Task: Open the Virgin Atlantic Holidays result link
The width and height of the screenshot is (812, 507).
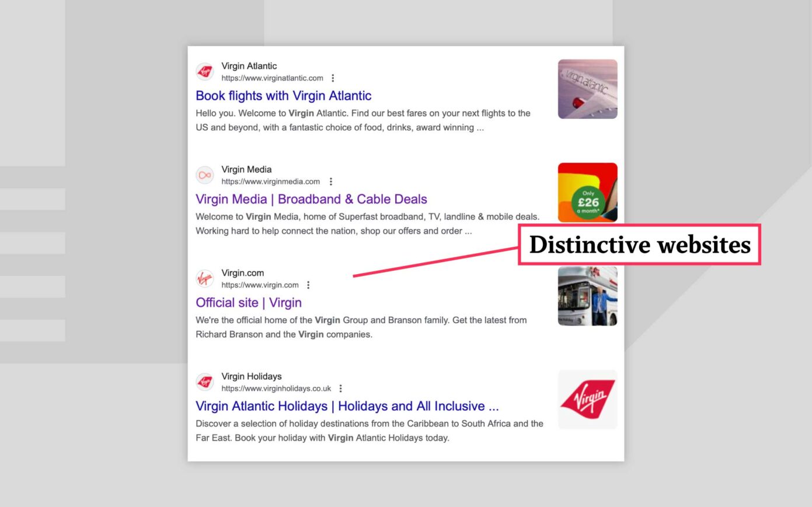Action: (347, 405)
